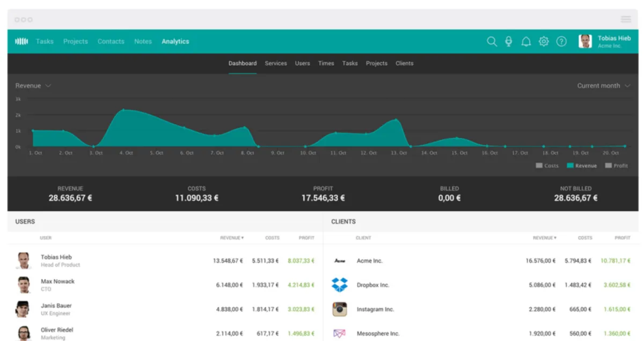Sort users by Profit column header
This screenshot has height=341, width=644.
306,238
